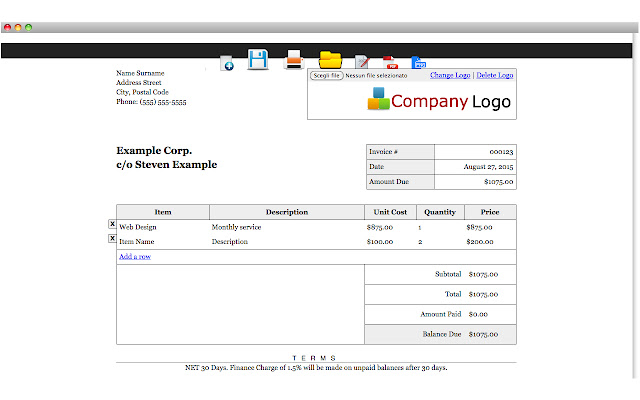Open a saved invoice via the yellow folder icon
The height and width of the screenshot is (400, 640).
click(x=330, y=60)
